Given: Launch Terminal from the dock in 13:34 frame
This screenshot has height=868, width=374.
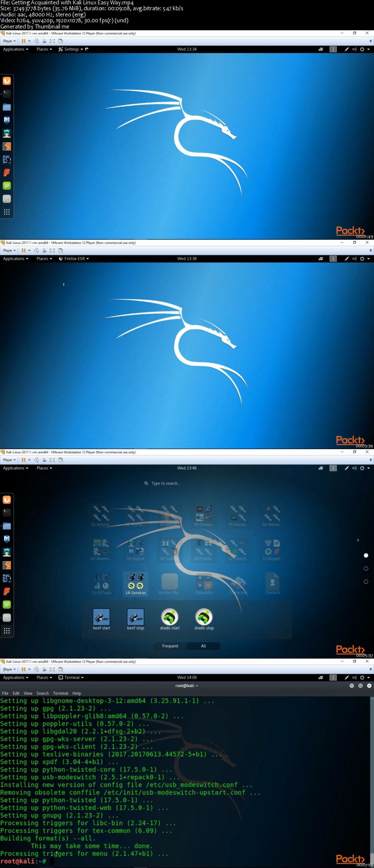Looking at the screenshot, I should point(7,94).
